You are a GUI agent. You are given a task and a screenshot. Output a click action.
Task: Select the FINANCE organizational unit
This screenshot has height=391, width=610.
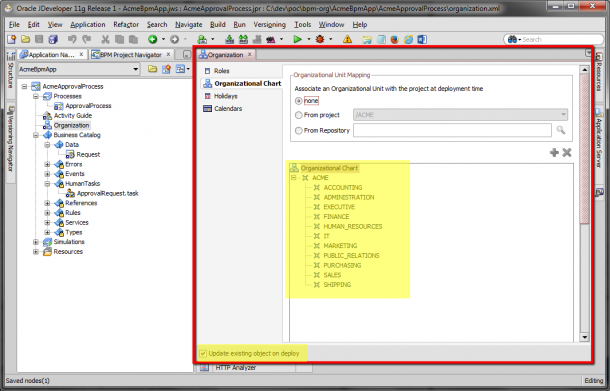pos(336,217)
